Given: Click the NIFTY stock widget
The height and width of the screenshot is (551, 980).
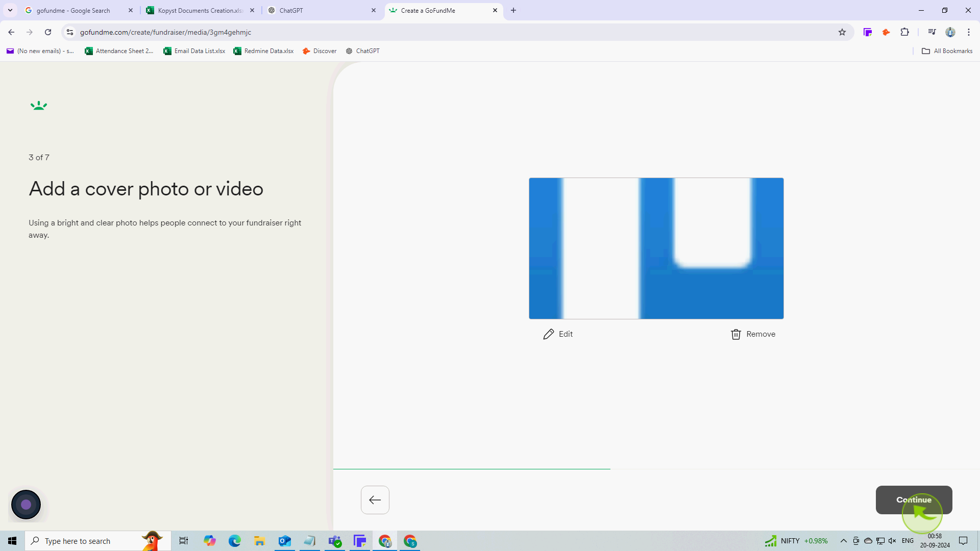Looking at the screenshot, I should point(796,541).
